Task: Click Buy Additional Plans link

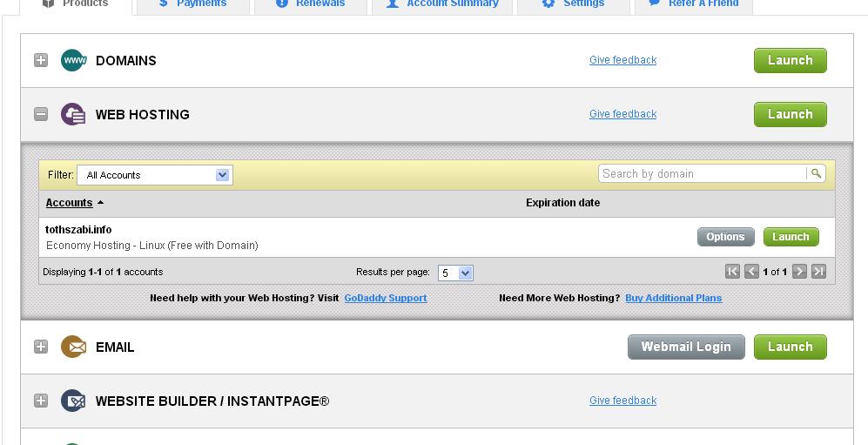Action: coord(673,298)
